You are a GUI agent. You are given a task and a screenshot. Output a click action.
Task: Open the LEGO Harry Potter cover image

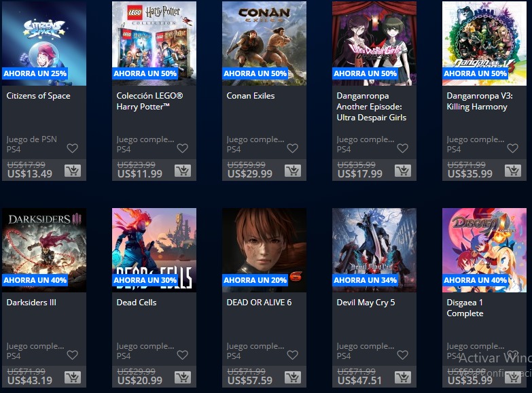pos(154,44)
